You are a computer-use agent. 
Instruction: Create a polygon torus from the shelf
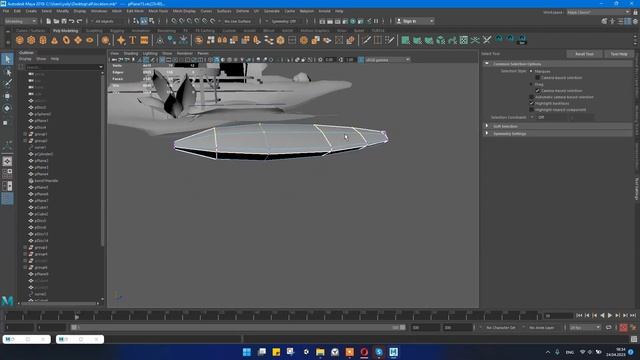point(66,40)
